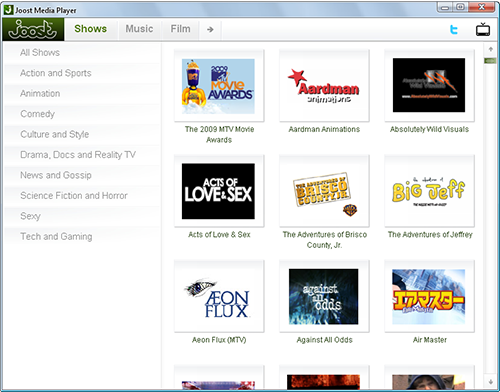Screen dimensions: 500x392
Task: Open the TV player icon
Action: tap(483, 29)
